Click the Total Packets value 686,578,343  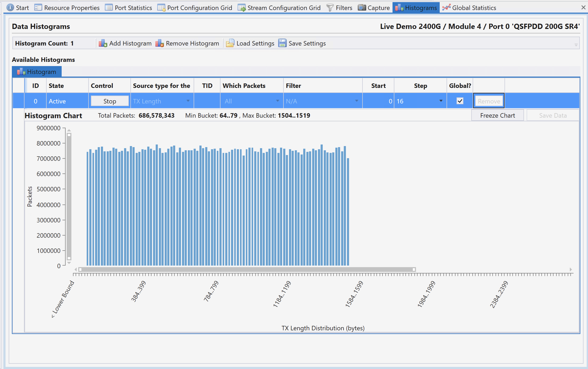tap(156, 116)
